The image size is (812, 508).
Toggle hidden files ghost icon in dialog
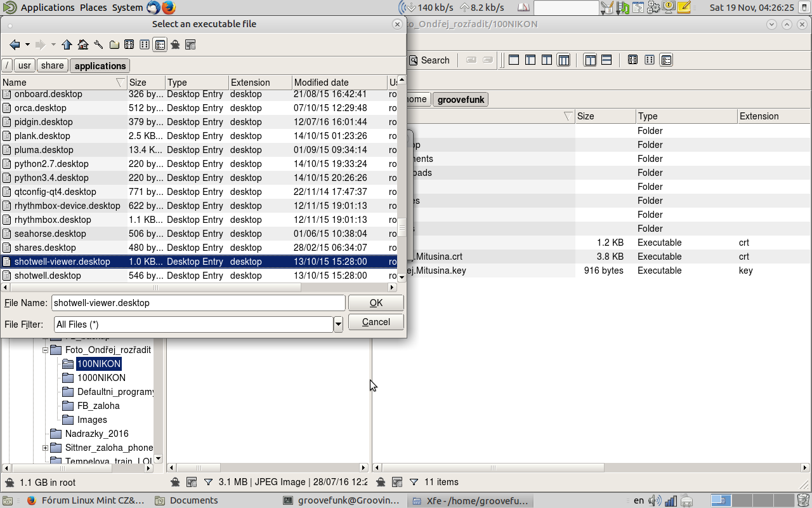(x=175, y=44)
